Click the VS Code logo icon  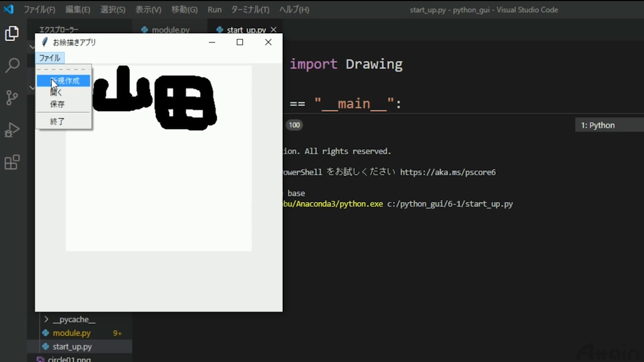coord(9,10)
